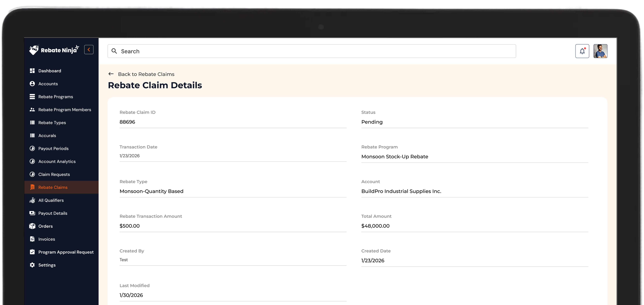Click the Rebate Program Members people icon
Image resolution: width=644 pixels, height=305 pixels.
point(32,110)
